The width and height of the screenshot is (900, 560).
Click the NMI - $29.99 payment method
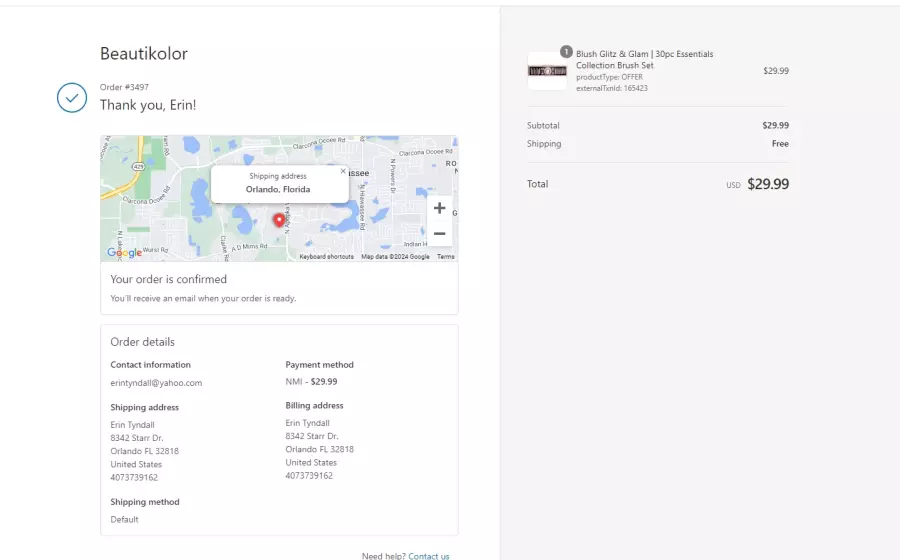pos(311,382)
